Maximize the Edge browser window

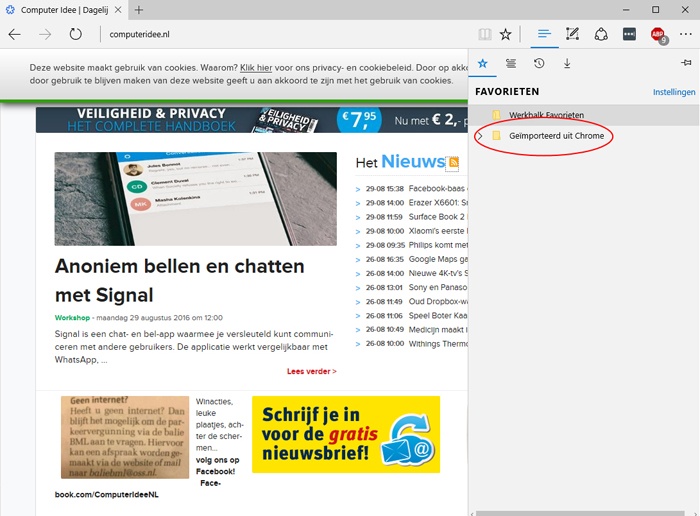point(655,10)
